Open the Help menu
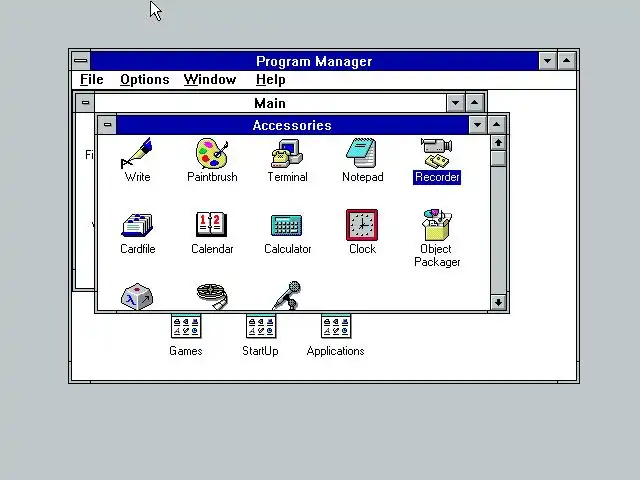This screenshot has height=480, width=640. [270, 80]
